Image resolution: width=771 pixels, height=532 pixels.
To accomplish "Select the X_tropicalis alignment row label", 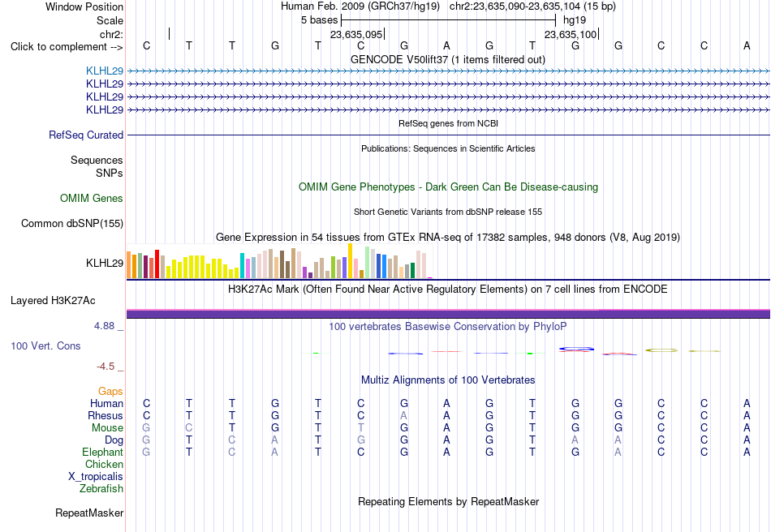I will tap(96, 477).
